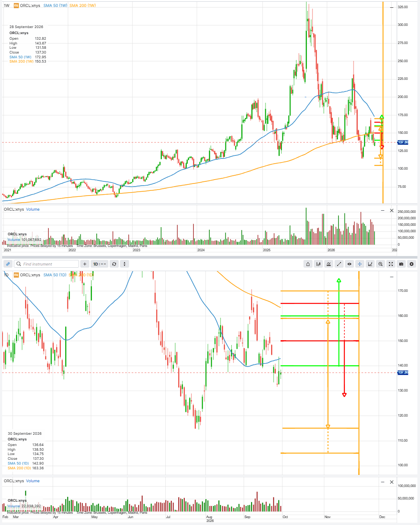Open the three-dot more options menu
The height and width of the screenshot is (525, 420).
pyautogui.click(x=124, y=264)
